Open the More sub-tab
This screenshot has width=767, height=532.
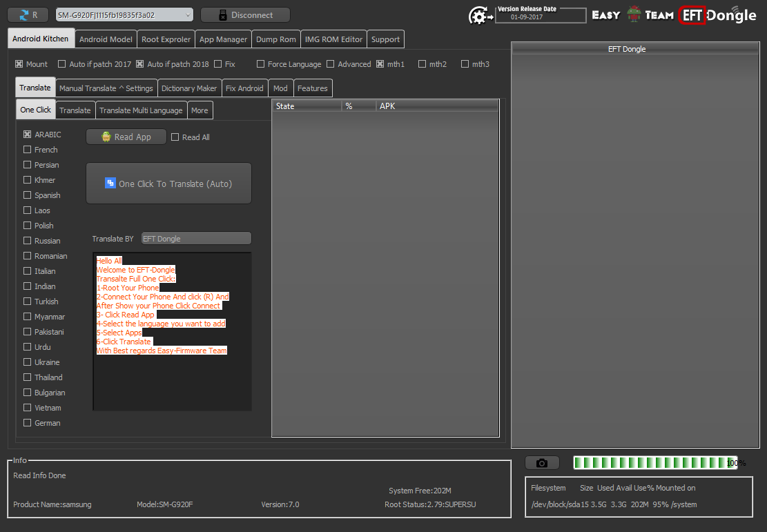pyautogui.click(x=200, y=110)
